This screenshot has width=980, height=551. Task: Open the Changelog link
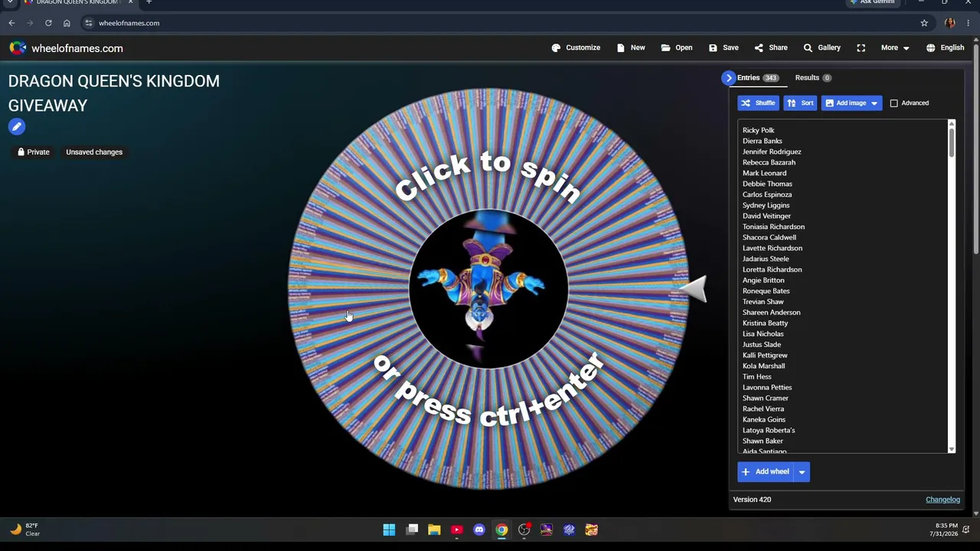(942, 500)
